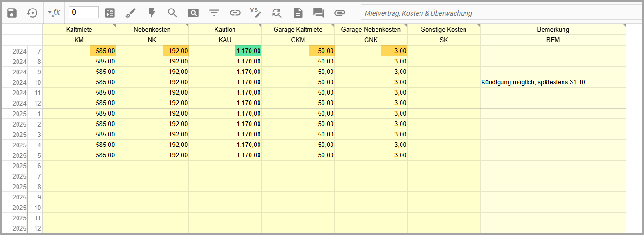
Task: Click the green Kaution cell 1.170,00
Action: pos(248,51)
